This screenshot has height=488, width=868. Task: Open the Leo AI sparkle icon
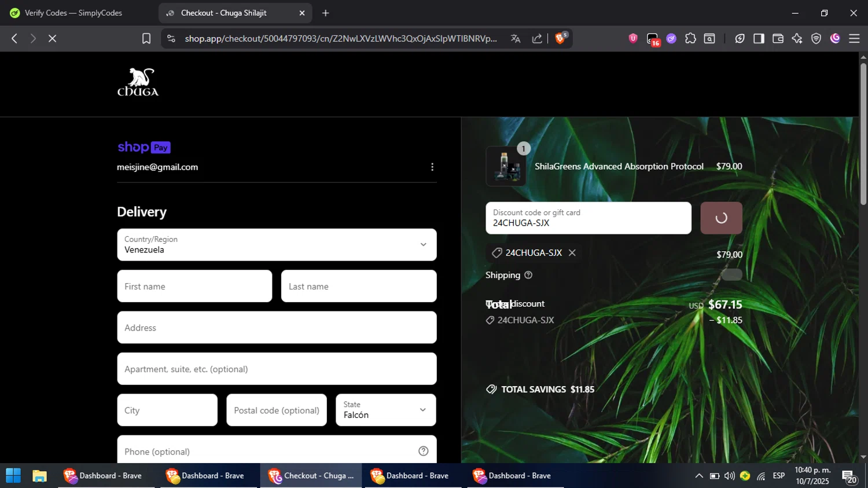point(797,38)
